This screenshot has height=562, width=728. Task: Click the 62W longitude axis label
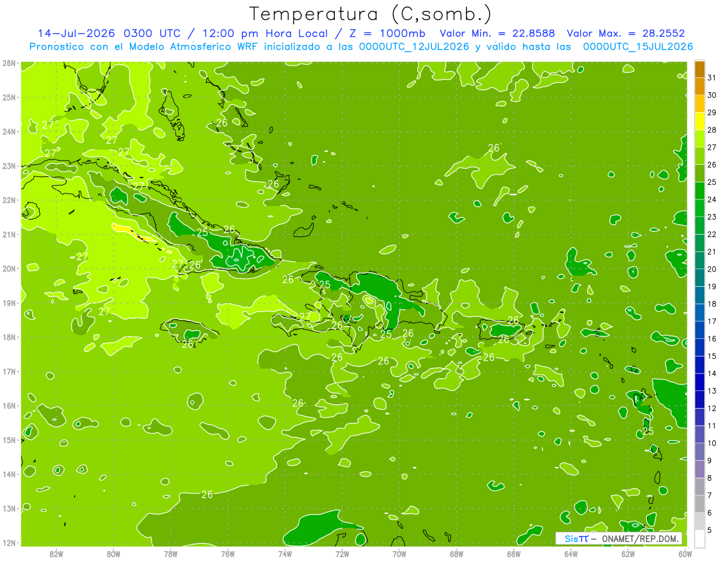[x=628, y=554]
